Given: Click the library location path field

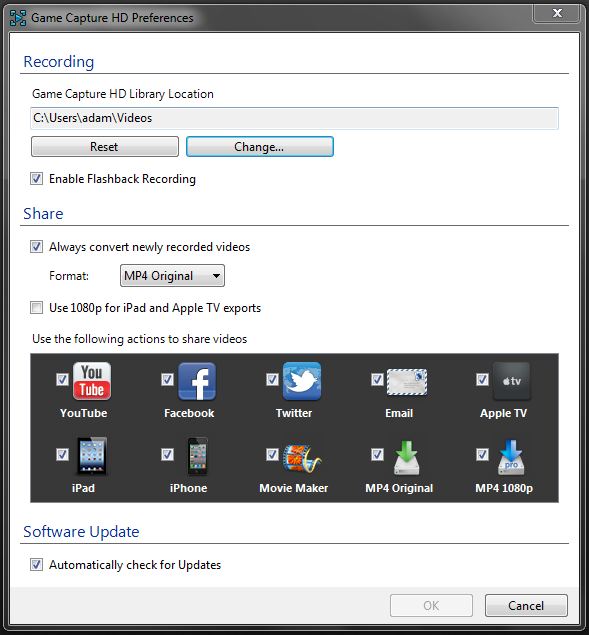Looking at the screenshot, I should pyautogui.click(x=294, y=118).
